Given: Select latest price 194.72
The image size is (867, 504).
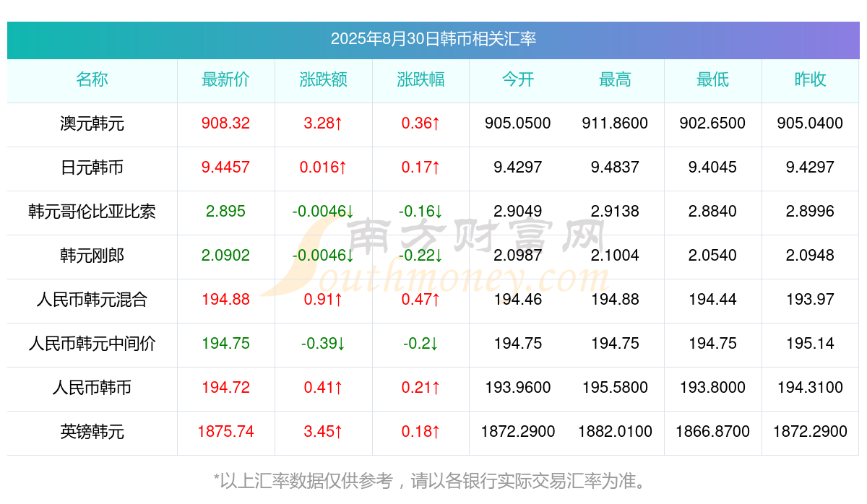Looking at the screenshot, I should pyautogui.click(x=226, y=388).
